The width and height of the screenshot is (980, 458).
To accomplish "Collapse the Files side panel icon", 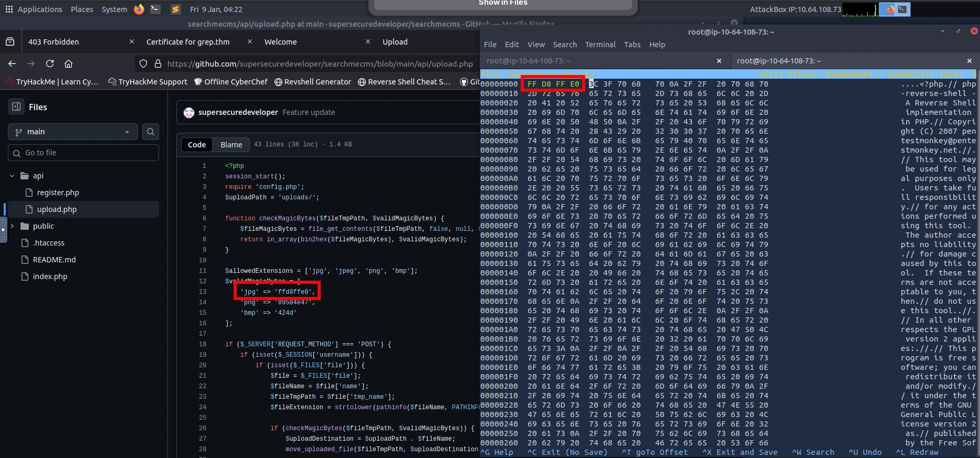I will [x=16, y=107].
